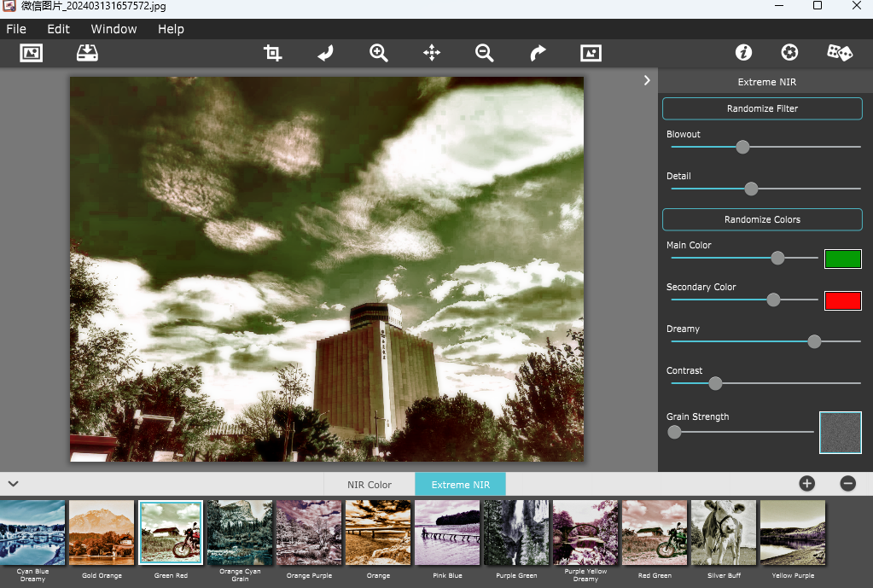
Task: Collapse the right settings panel arrow
Action: [x=647, y=80]
